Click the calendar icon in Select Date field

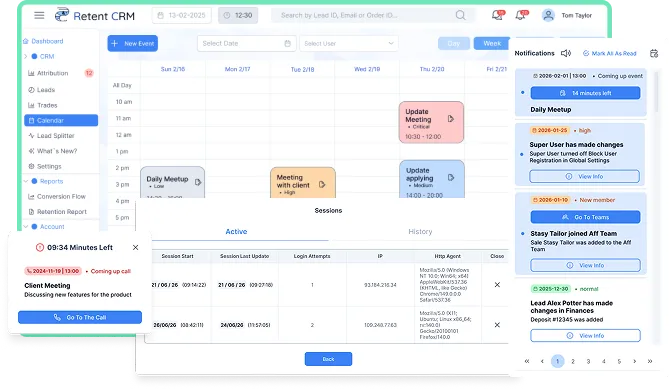[288, 44]
